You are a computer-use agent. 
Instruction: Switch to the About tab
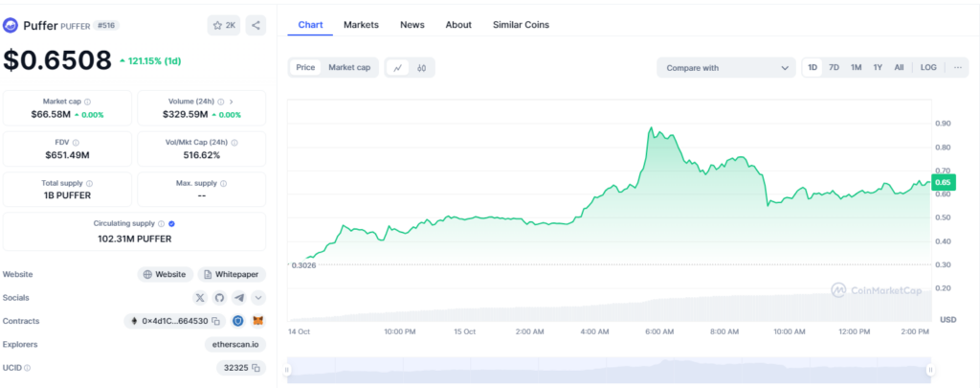458,25
